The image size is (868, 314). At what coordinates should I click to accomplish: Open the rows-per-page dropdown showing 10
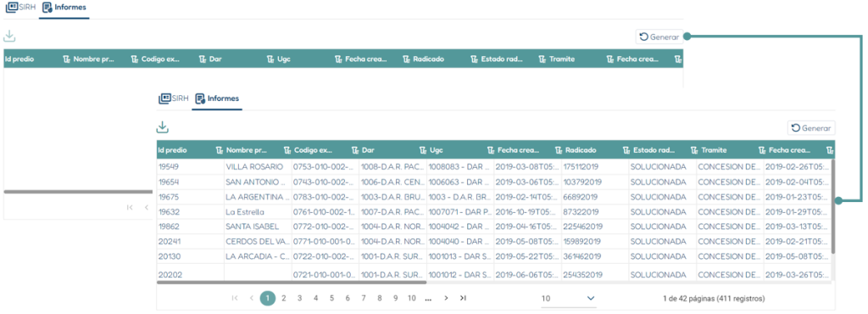(569, 299)
